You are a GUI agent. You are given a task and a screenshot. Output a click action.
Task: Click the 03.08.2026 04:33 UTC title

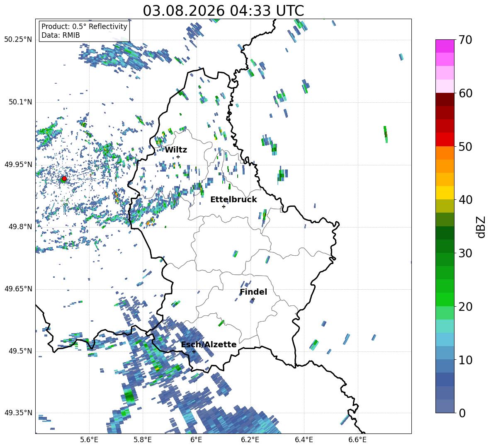223,11
